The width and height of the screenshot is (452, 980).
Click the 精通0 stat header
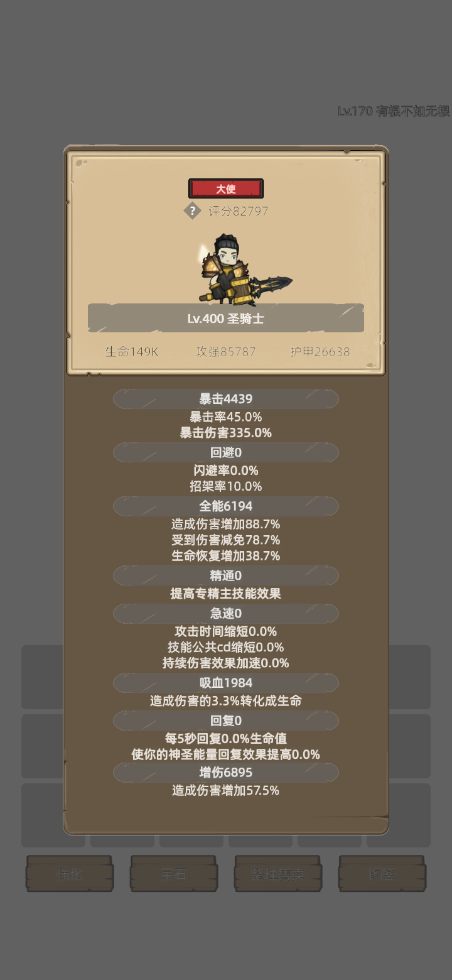226,576
